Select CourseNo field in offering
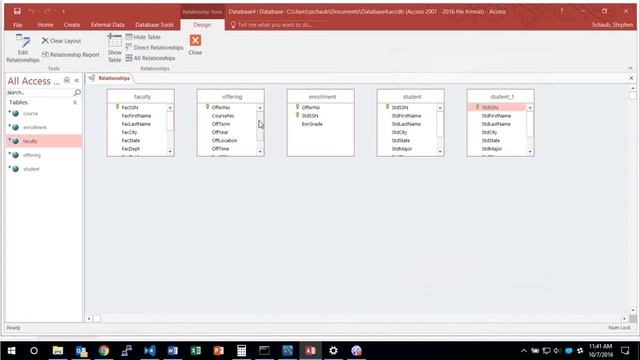 (223, 116)
